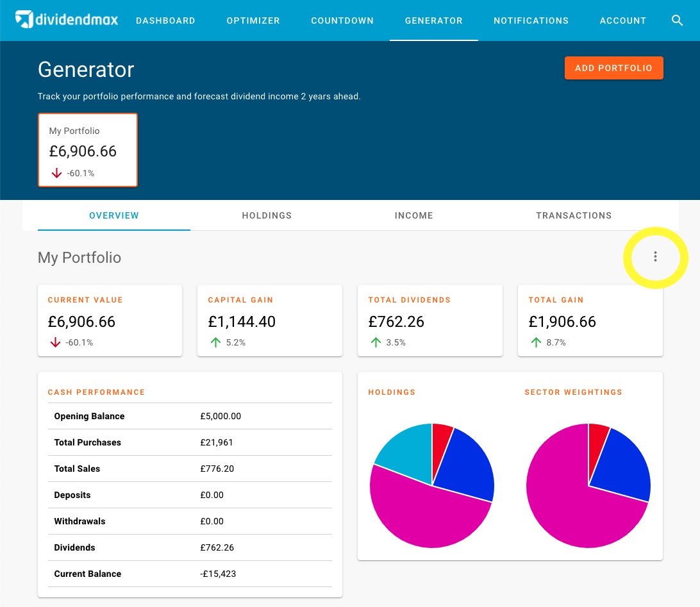700x607 pixels.
Task: Click Total Sales value £776.20
Action: 217,469
